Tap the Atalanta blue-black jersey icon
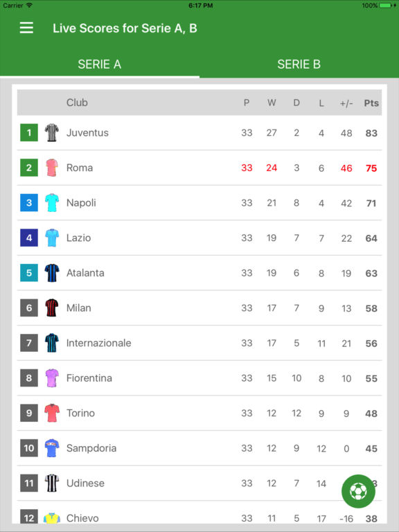 51,273
